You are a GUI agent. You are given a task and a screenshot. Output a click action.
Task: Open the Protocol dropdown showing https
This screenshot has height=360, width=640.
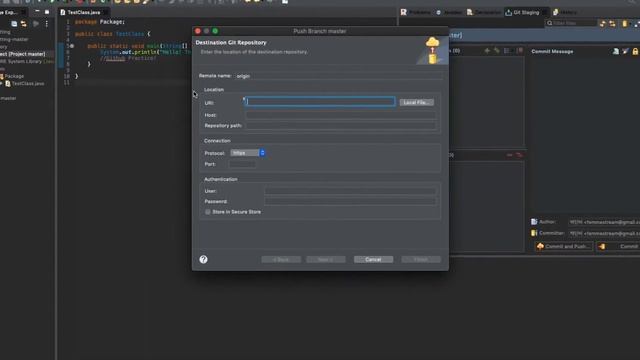[x=248, y=153]
